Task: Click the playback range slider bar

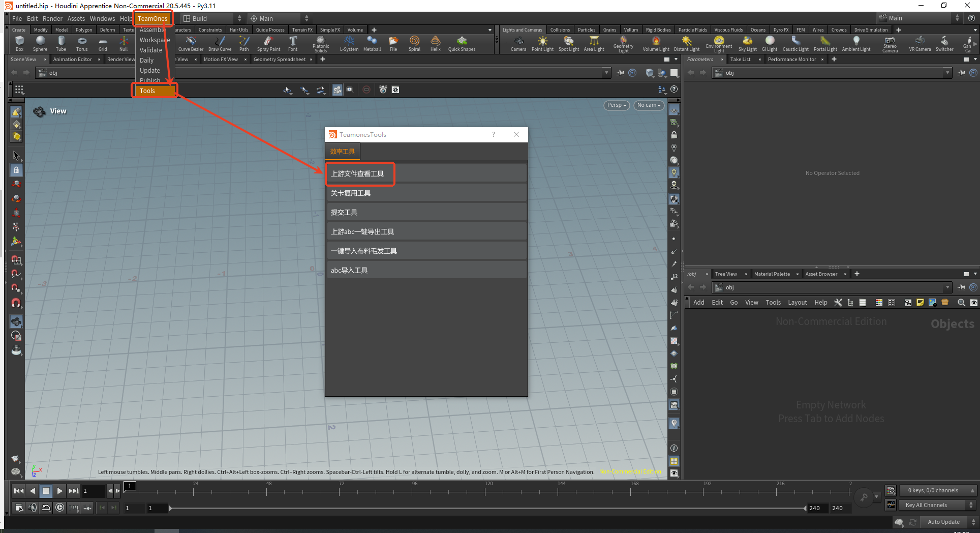Action: pyautogui.click(x=488, y=508)
